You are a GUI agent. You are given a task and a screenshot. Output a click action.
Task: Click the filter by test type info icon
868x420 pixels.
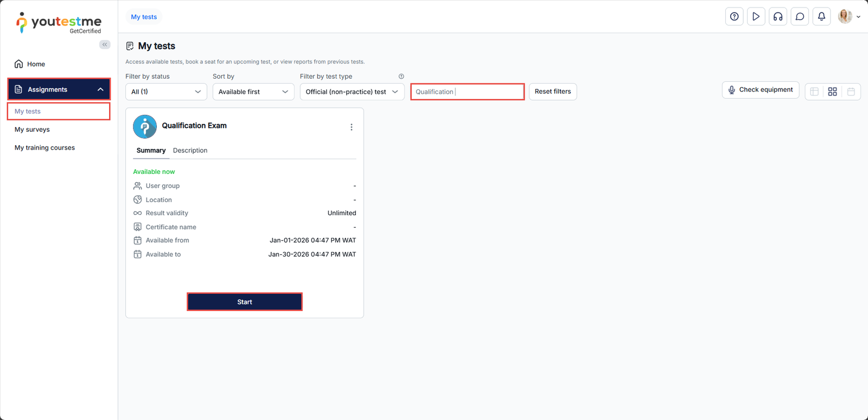tap(401, 76)
